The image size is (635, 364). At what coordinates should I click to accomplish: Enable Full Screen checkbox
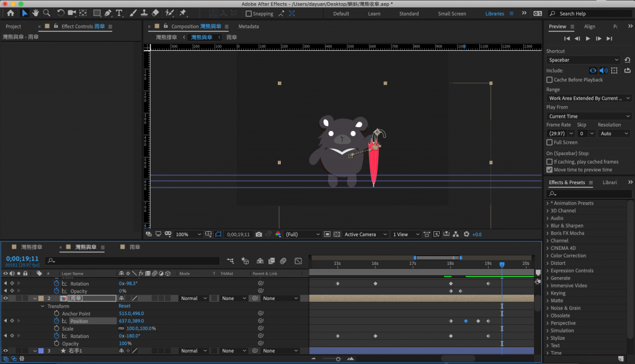tap(549, 142)
